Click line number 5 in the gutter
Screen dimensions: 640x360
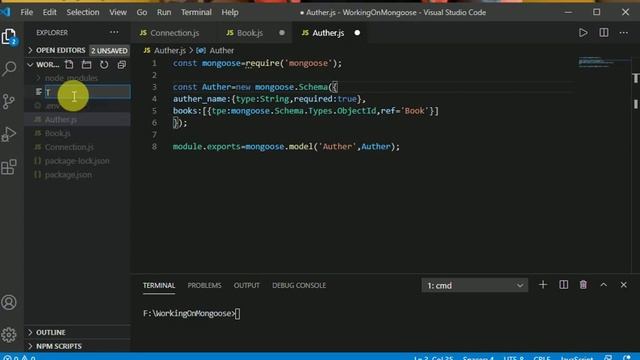154,111
